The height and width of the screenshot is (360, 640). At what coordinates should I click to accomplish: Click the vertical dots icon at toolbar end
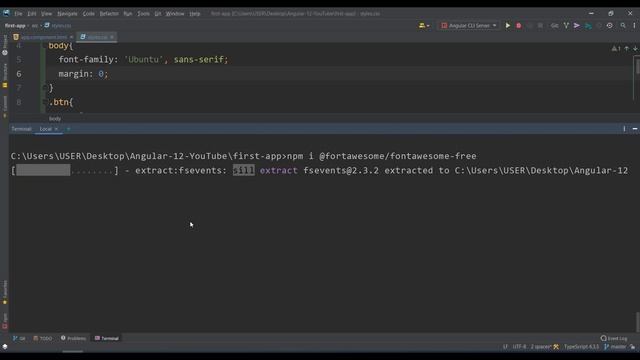click(634, 25)
